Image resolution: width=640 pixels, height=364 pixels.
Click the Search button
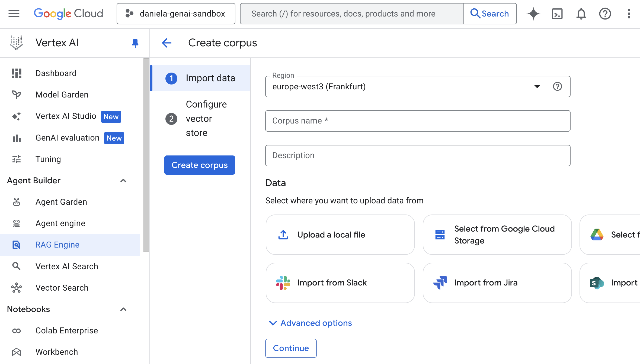point(490,14)
